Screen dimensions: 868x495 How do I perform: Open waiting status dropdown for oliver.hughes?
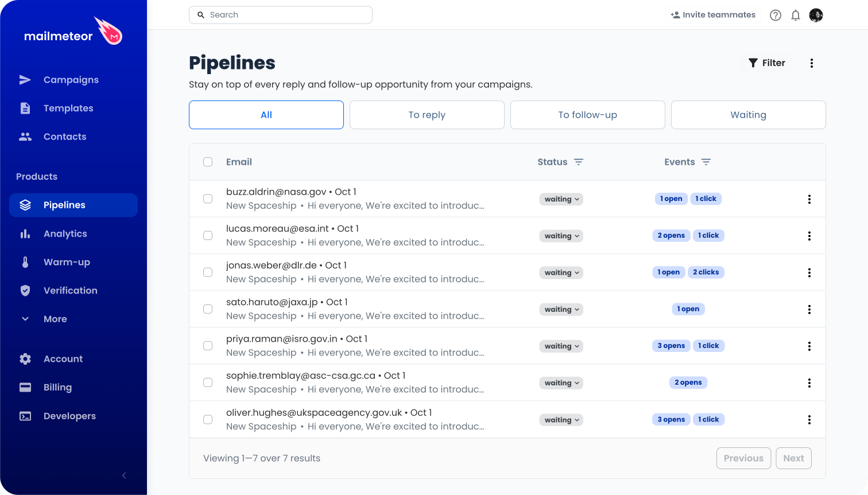[561, 420]
